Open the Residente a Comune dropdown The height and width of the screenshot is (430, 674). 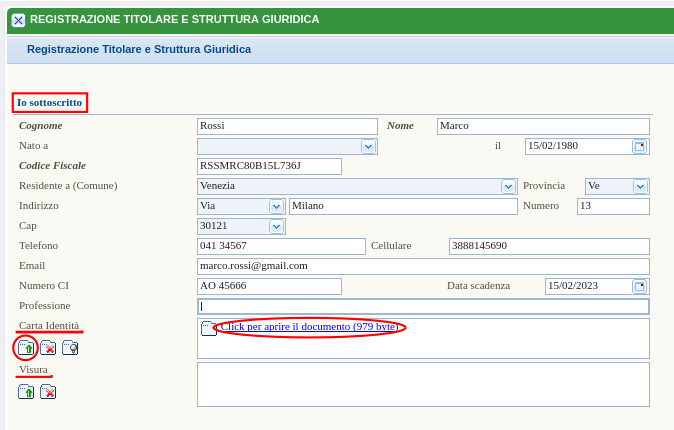[x=508, y=186]
